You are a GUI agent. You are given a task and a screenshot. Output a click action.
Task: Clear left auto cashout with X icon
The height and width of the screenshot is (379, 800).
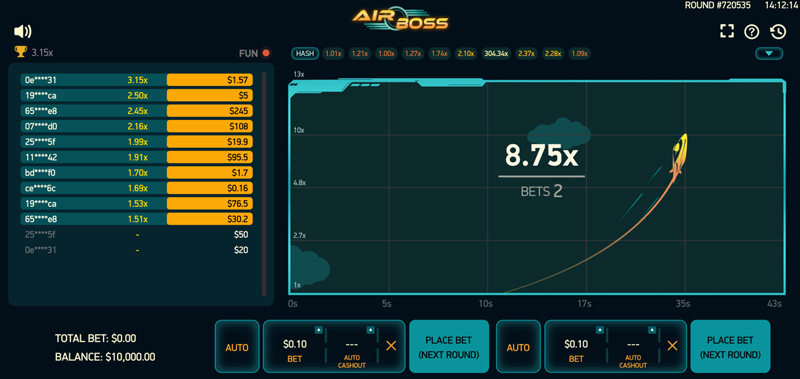click(391, 346)
